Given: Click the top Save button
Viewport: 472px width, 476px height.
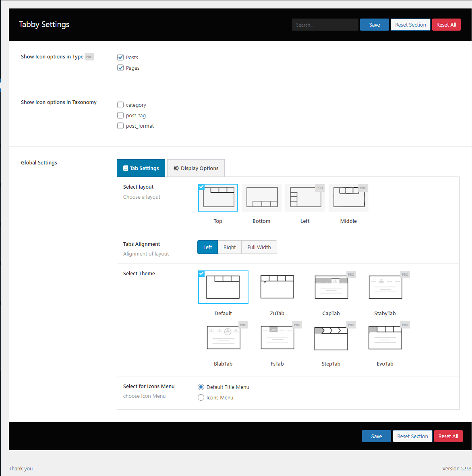Looking at the screenshot, I should click(375, 25).
